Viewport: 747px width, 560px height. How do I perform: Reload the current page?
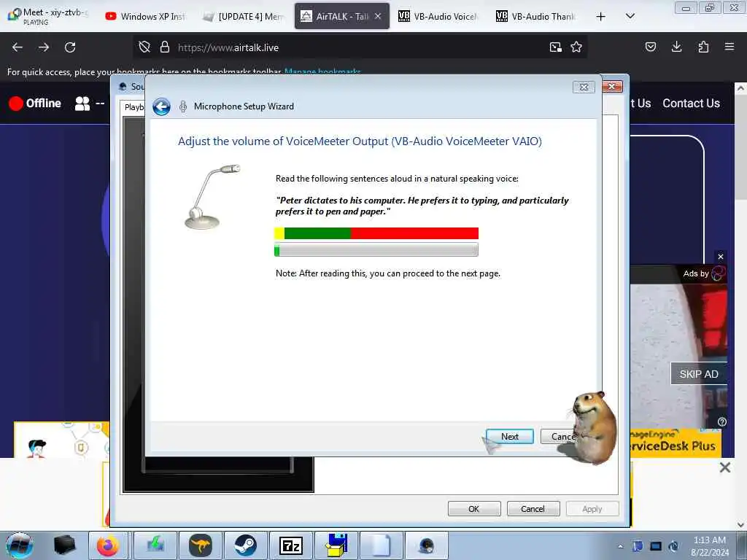point(70,47)
